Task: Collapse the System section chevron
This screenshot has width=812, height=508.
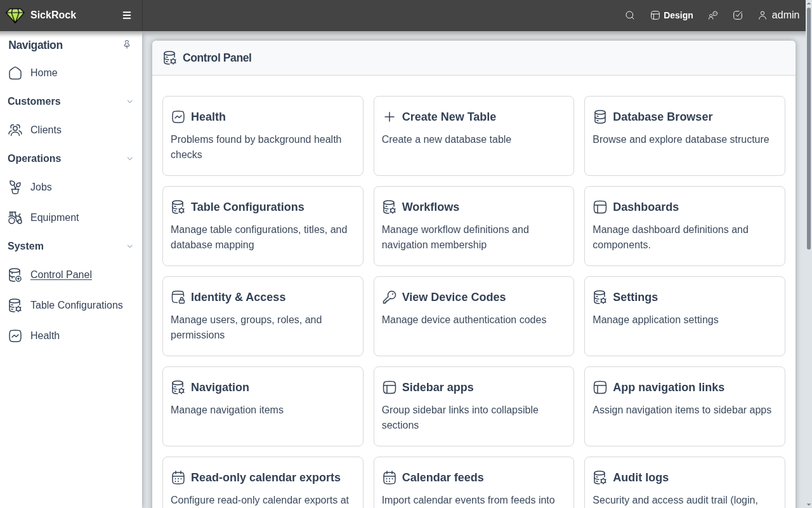Action: [x=129, y=246]
